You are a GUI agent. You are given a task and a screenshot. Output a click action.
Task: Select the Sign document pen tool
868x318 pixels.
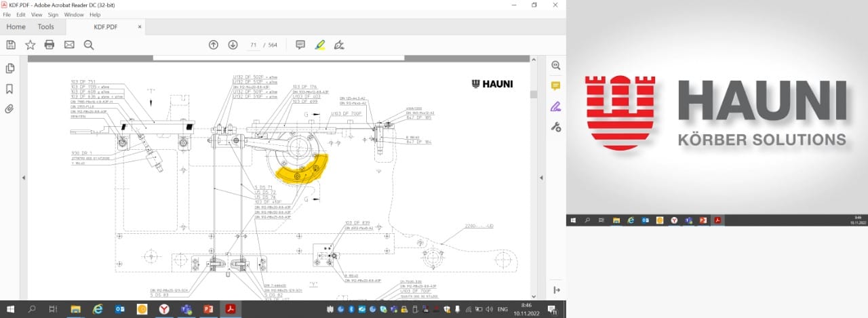(340, 45)
